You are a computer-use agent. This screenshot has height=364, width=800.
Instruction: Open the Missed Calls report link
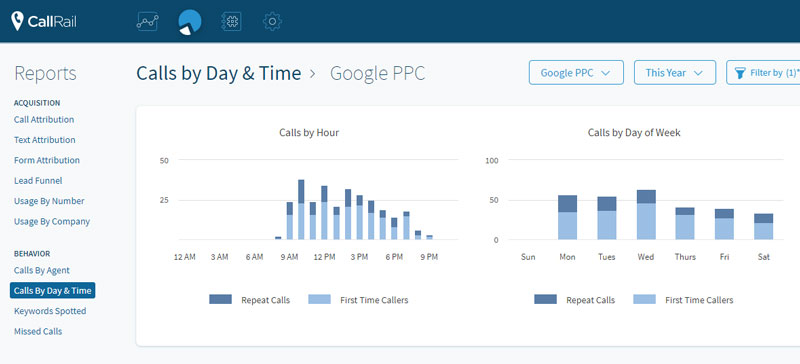point(38,331)
